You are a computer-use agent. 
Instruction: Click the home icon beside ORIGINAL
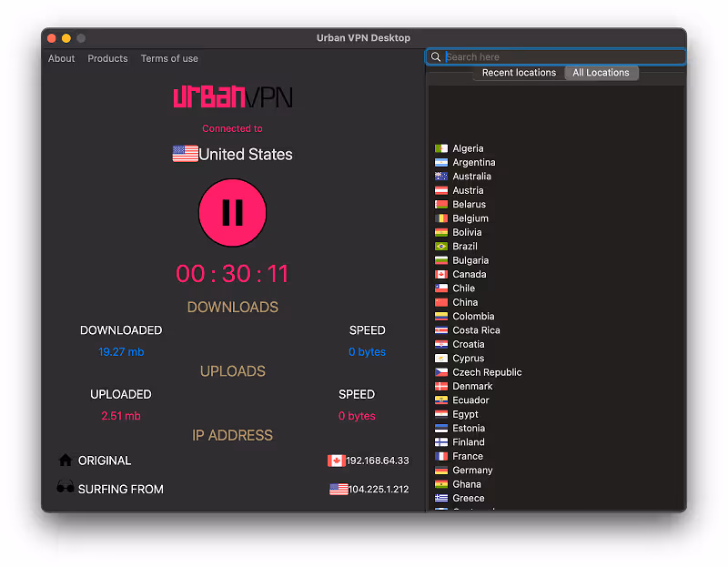pos(66,460)
